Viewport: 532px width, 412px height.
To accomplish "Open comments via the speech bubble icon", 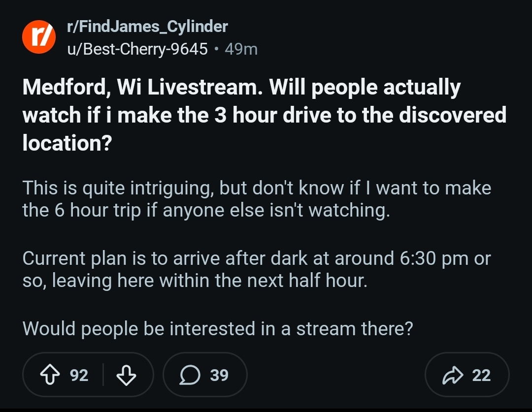I will click(x=189, y=375).
